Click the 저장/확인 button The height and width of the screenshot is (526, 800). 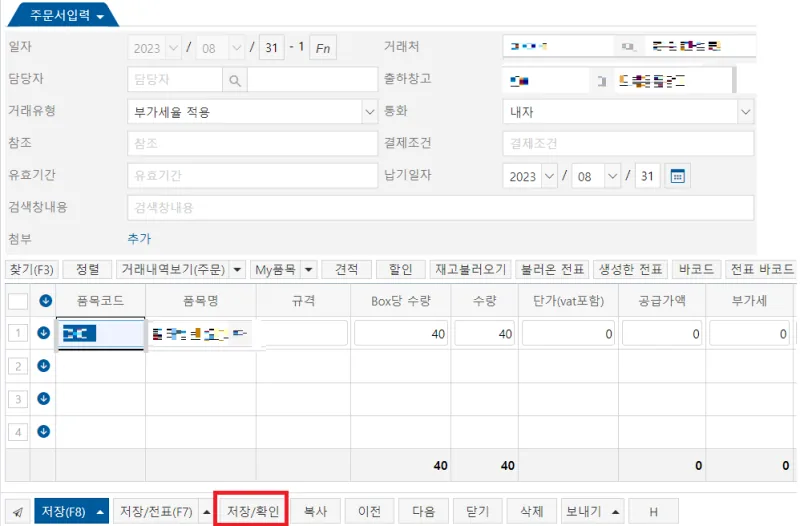(x=253, y=511)
